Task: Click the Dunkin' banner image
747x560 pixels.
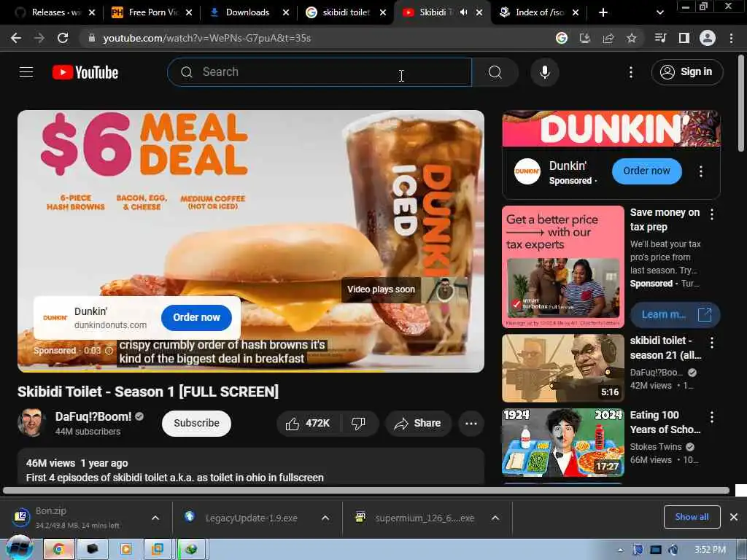Action: [x=611, y=128]
